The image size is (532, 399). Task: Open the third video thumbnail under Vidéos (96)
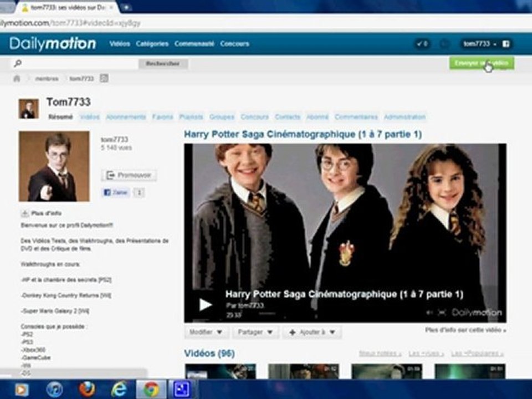coord(387,371)
